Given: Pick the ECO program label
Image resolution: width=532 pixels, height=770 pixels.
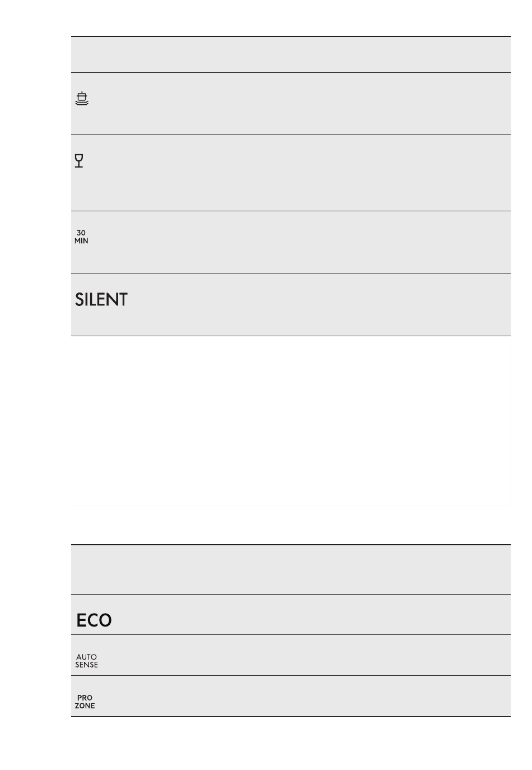Looking at the screenshot, I should pos(94,620).
